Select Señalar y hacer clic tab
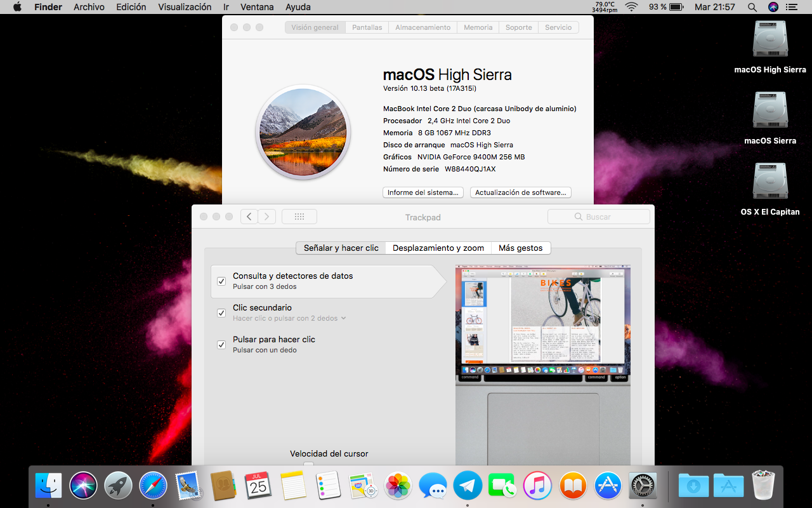 [x=341, y=248]
